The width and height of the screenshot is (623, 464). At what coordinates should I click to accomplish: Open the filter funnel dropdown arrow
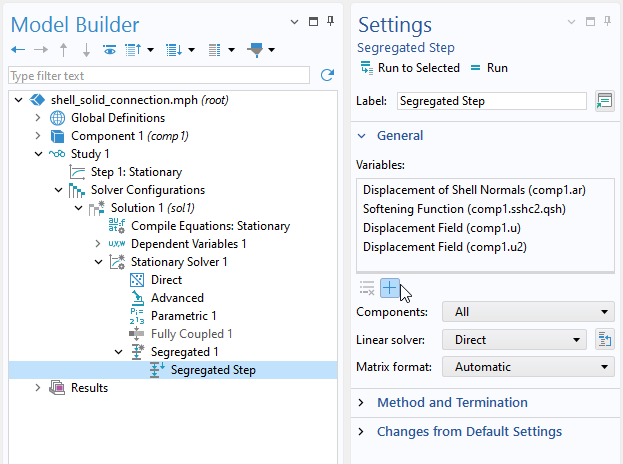272,50
